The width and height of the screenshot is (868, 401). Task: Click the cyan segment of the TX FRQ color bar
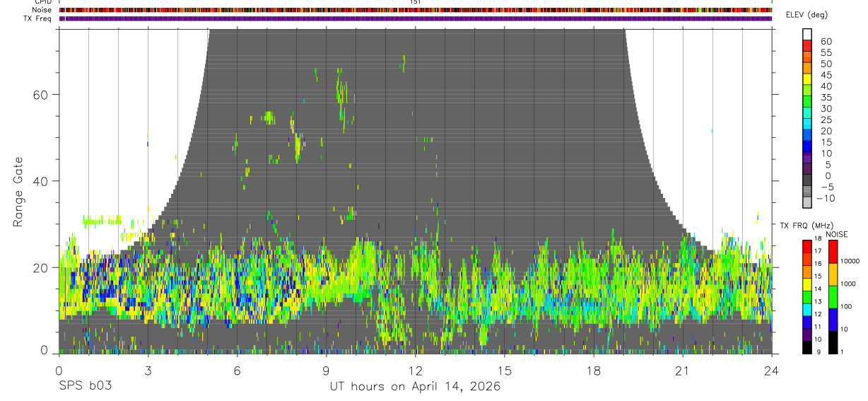[807, 309]
